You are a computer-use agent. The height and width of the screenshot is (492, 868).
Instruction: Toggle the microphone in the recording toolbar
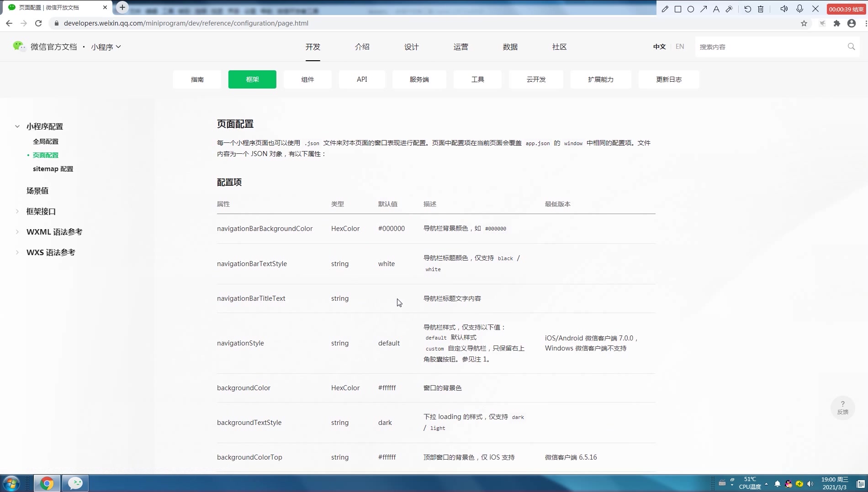coord(799,9)
